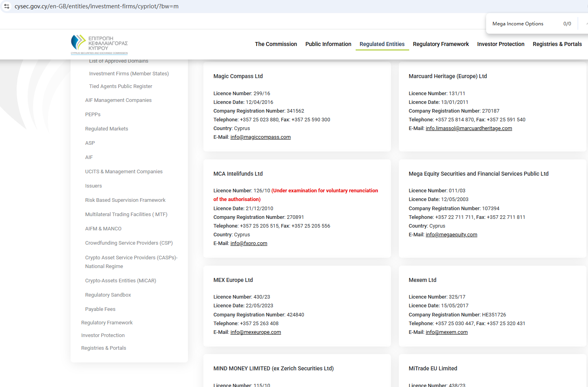This screenshot has height=387, width=588.
Task: Click the CySEC logo in the header
Action: 99,44
